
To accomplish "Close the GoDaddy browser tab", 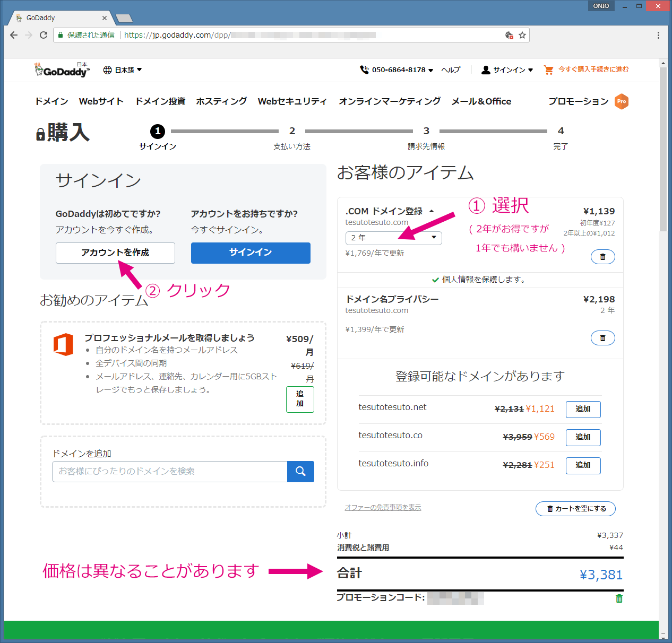I will (x=105, y=18).
